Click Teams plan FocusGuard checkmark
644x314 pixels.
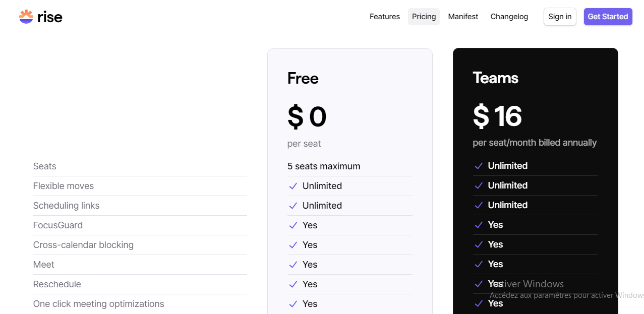(479, 225)
